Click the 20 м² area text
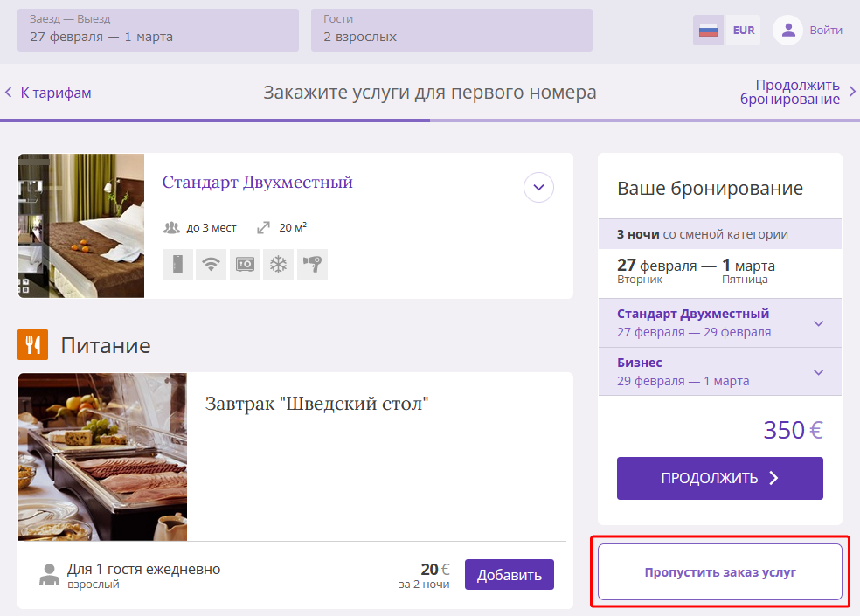This screenshot has height=616, width=860. click(x=293, y=228)
